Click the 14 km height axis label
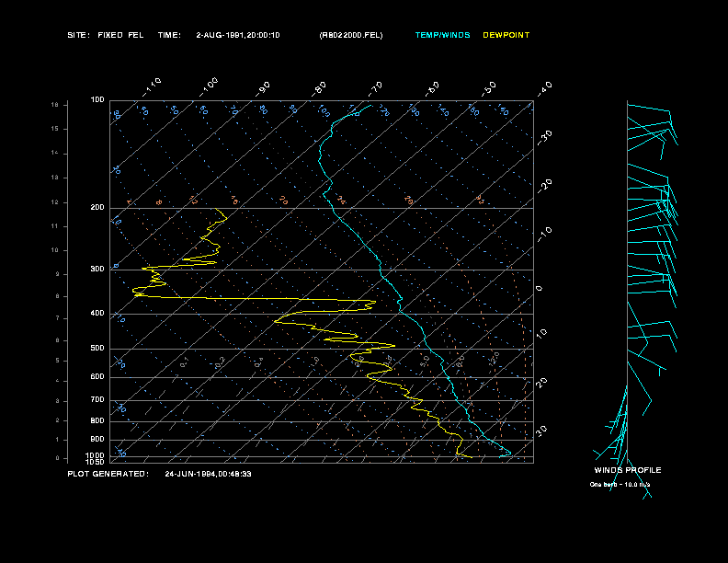Screen dimensions: 728x563 tap(55, 153)
